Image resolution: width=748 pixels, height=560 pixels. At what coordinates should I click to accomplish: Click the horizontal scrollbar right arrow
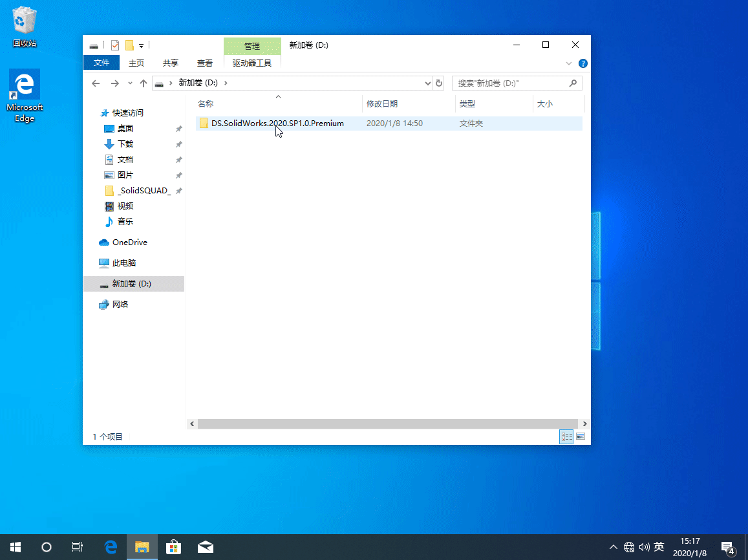585,424
